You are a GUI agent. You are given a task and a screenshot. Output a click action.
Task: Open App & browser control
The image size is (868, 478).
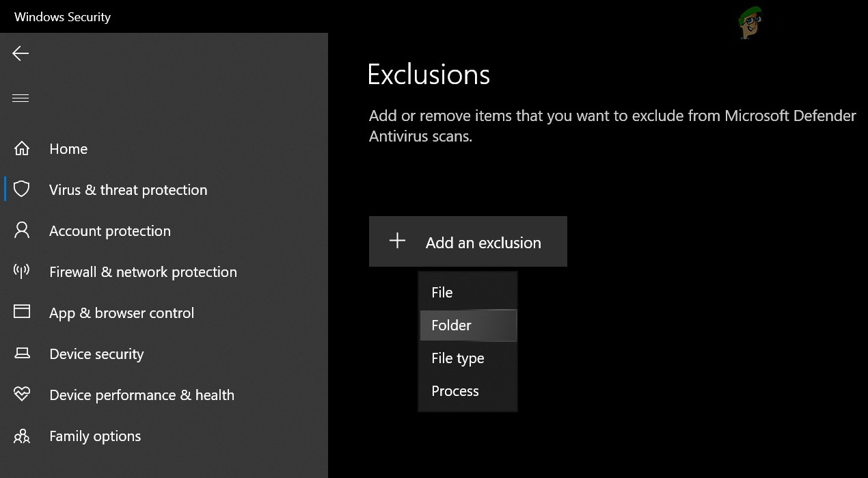pos(122,313)
